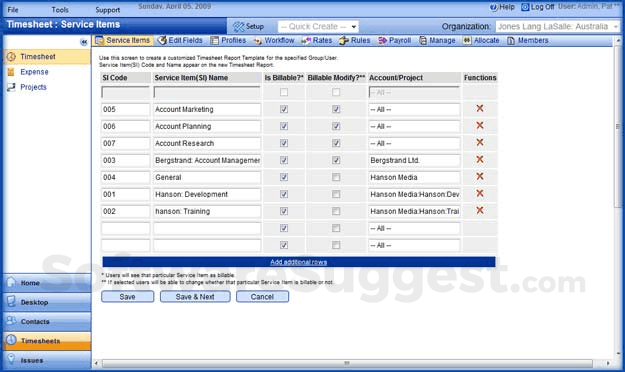This screenshot has width=625, height=372.
Task: Click the Rules icon
Action: point(344,41)
